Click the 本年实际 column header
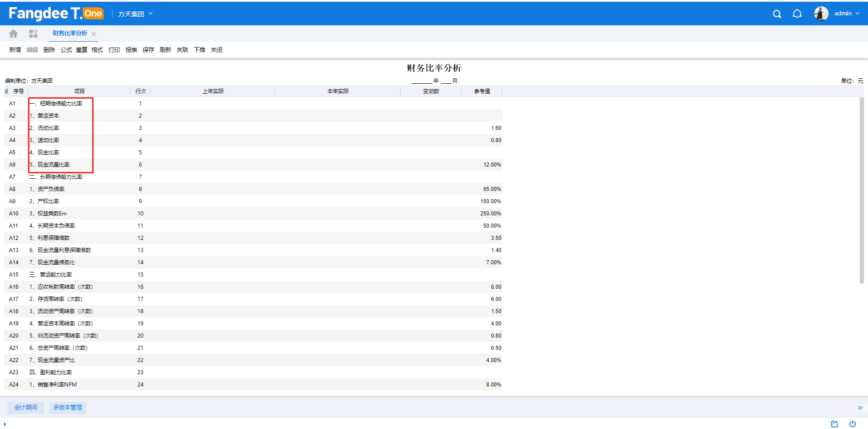868x429 pixels. pos(338,91)
